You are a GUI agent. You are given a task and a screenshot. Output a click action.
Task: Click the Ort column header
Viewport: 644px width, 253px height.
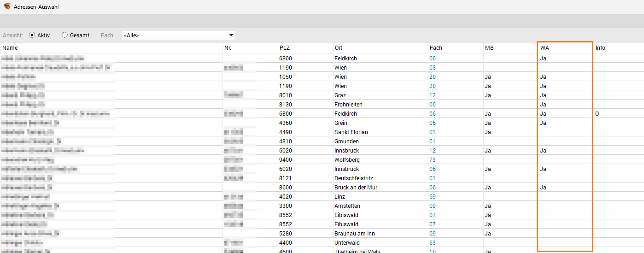[339, 48]
